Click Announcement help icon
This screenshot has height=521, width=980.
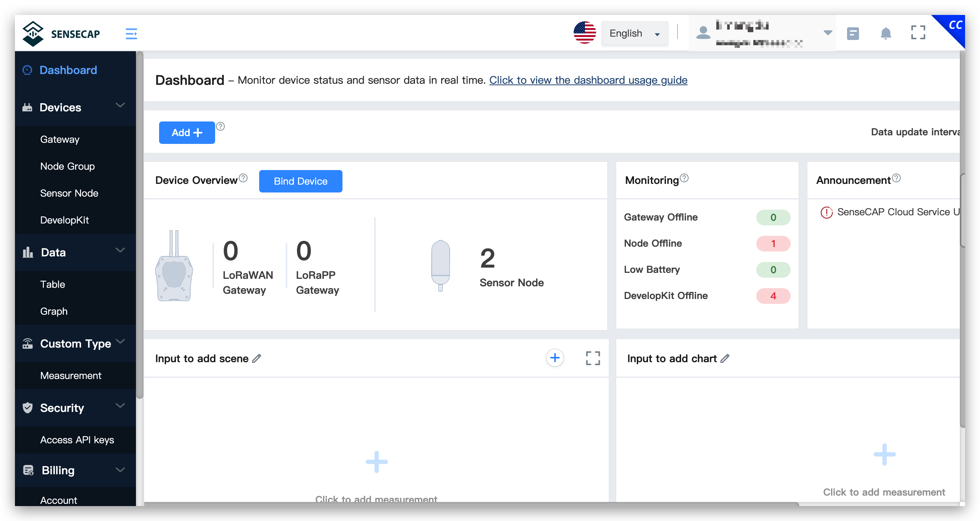click(896, 178)
